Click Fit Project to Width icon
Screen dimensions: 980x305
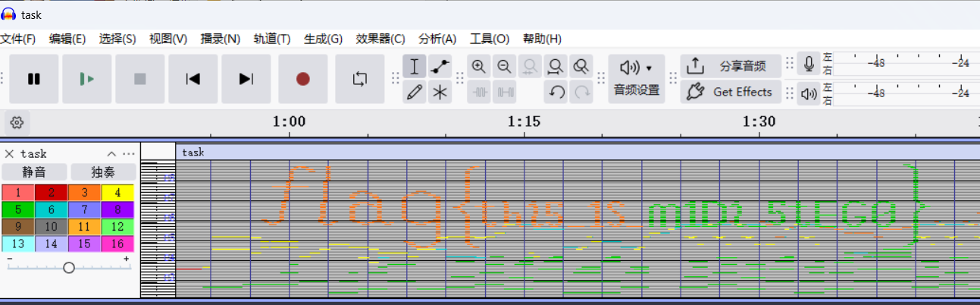(556, 67)
